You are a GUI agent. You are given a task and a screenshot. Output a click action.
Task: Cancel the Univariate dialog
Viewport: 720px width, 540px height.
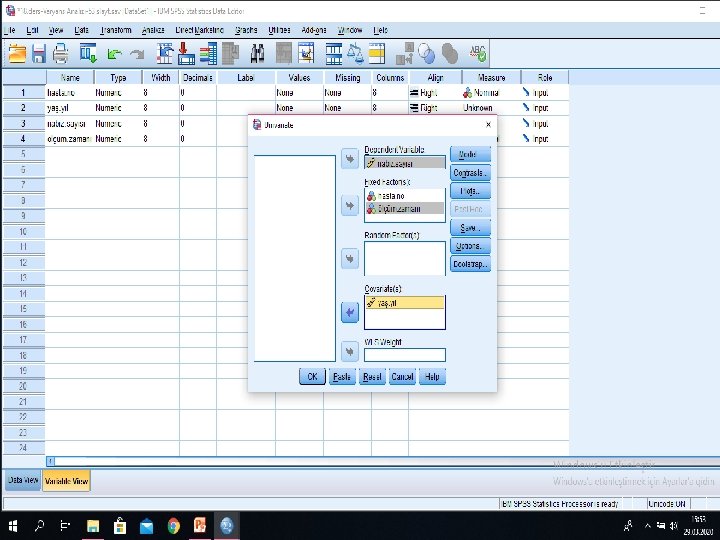[402, 377]
